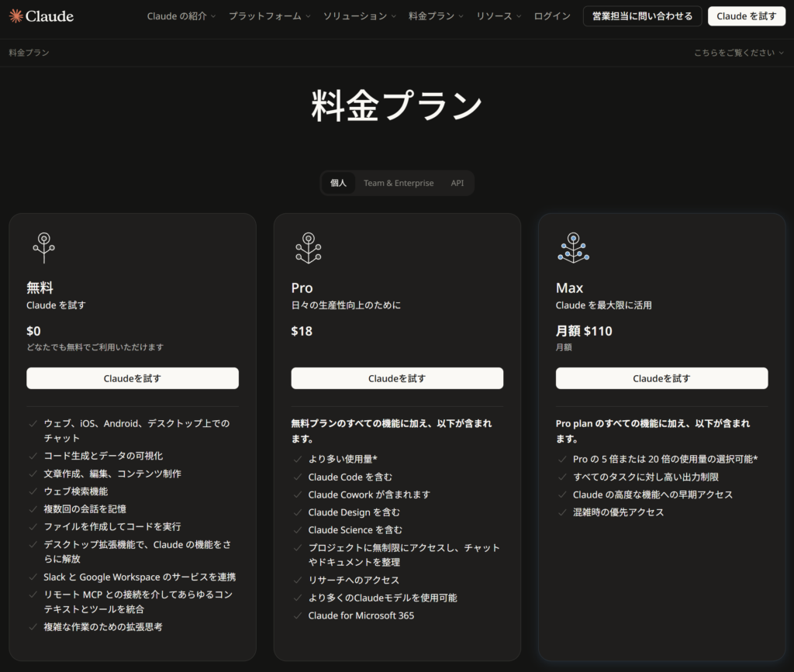Click the 料金プラン page heading

[396, 105]
